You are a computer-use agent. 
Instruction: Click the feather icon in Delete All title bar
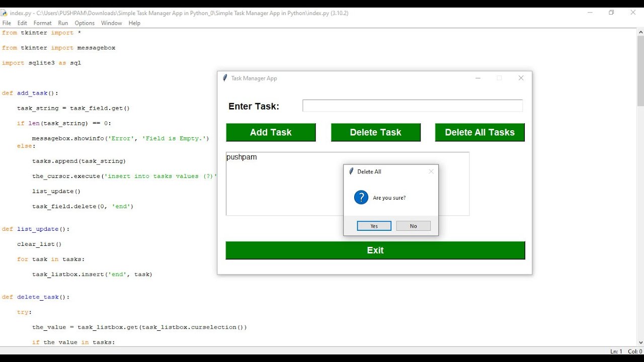(351, 171)
